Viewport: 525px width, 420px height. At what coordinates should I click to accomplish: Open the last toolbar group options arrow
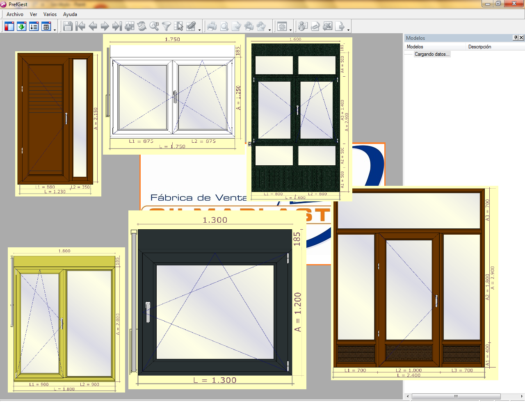349,30
